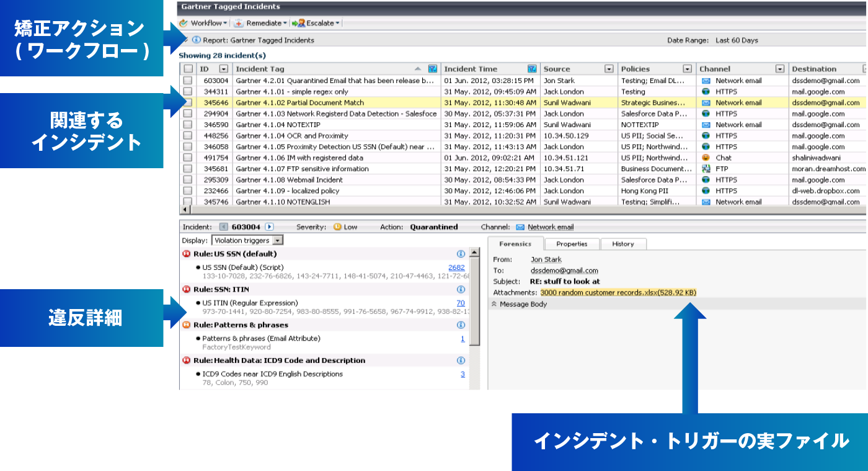Image resolution: width=868 pixels, height=471 pixels.
Task: Click info icon for Rule: Patterns & phrases
Action: coord(461,325)
